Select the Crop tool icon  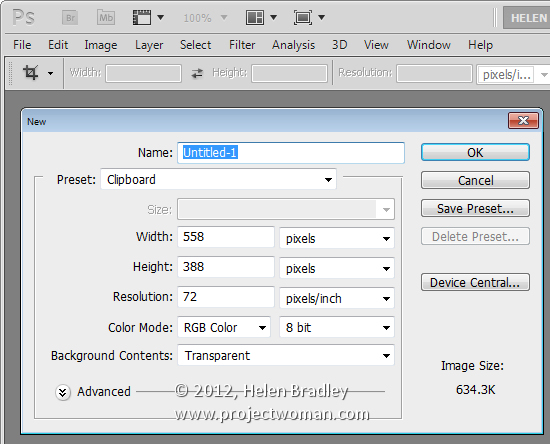click(31, 73)
